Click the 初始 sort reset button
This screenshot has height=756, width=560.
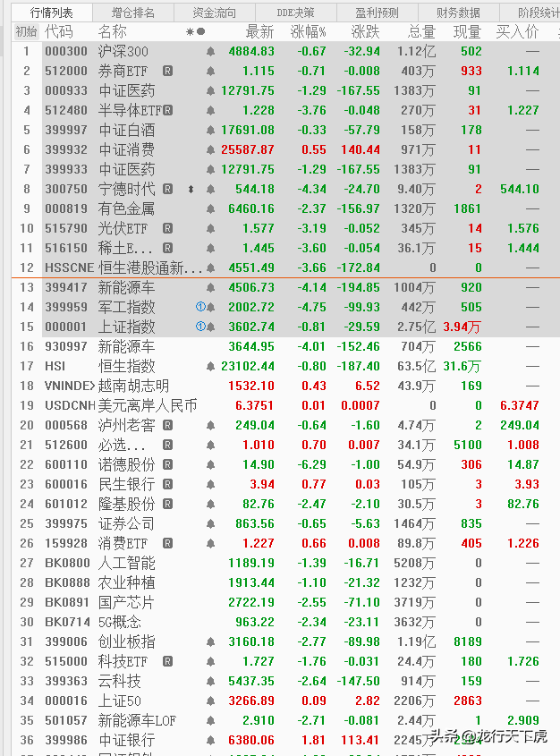pos(27,32)
